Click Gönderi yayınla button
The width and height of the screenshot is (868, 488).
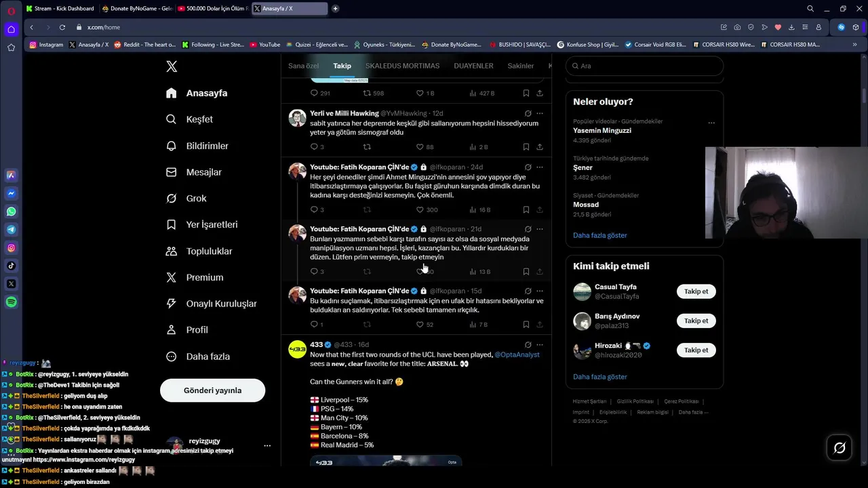click(x=212, y=390)
